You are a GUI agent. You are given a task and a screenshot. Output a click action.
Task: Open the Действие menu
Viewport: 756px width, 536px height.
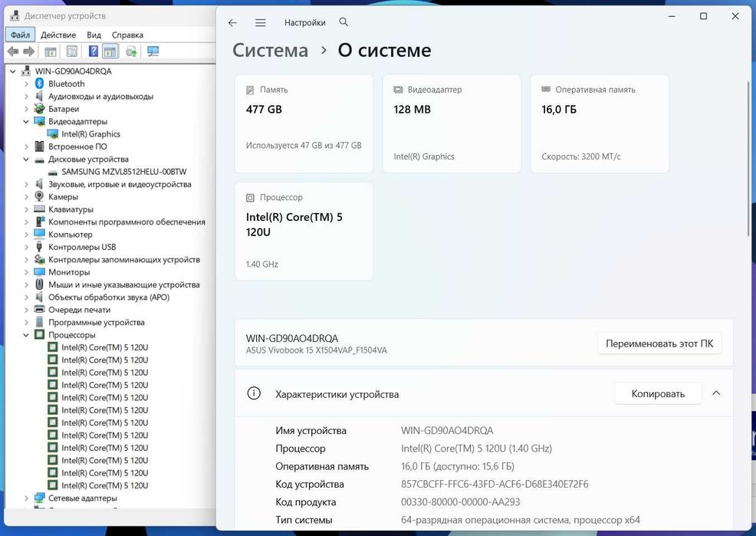click(x=58, y=35)
